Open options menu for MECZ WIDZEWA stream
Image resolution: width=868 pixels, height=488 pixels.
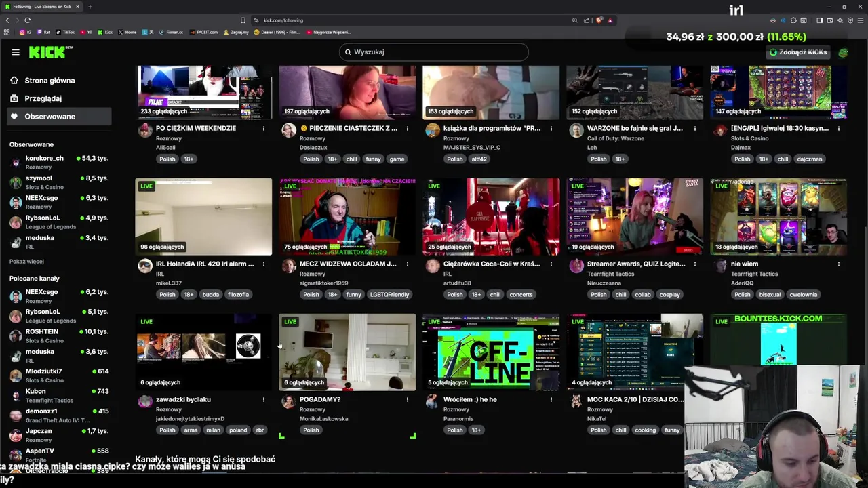pos(408,264)
